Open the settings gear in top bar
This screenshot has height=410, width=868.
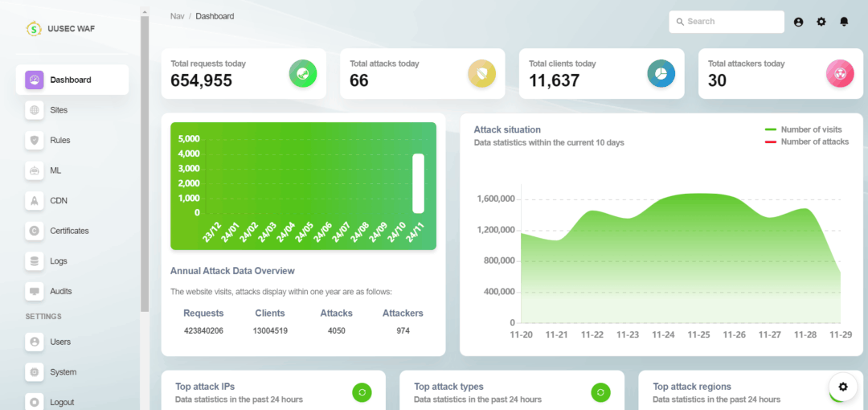pyautogui.click(x=821, y=22)
